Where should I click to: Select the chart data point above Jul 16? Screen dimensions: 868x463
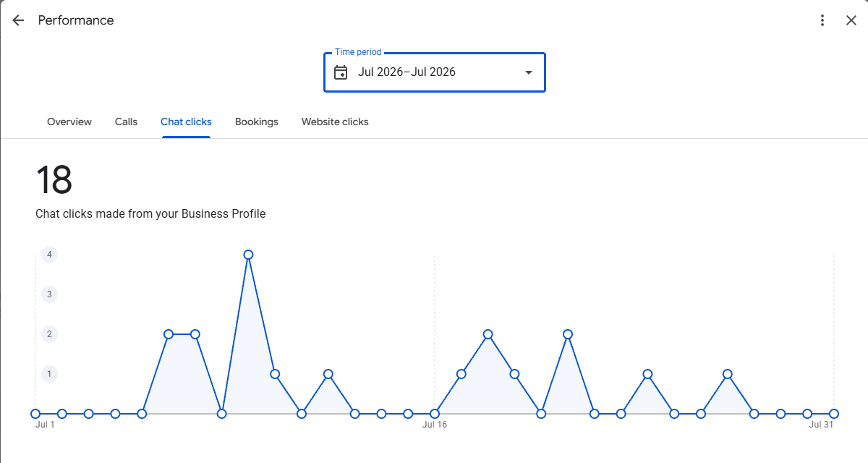[435, 414]
